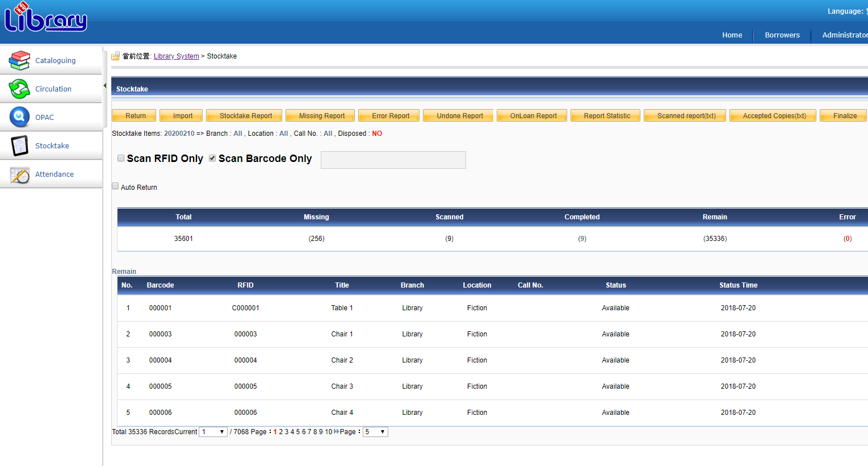Screen dimensions: 868x466
Task: Open the OPAC magnifier icon
Action: click(19, 117)
